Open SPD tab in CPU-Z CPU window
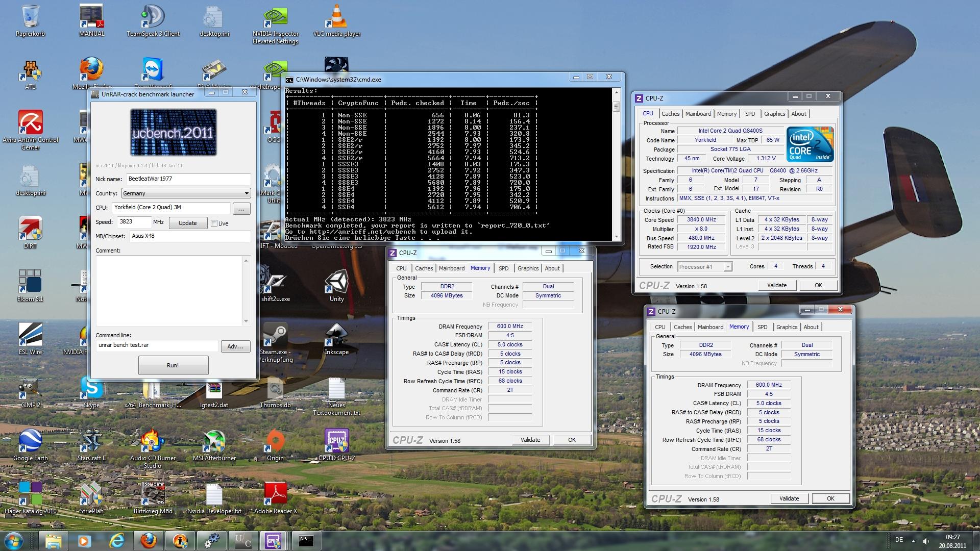 pyautogui.click(x=750, y=114)
